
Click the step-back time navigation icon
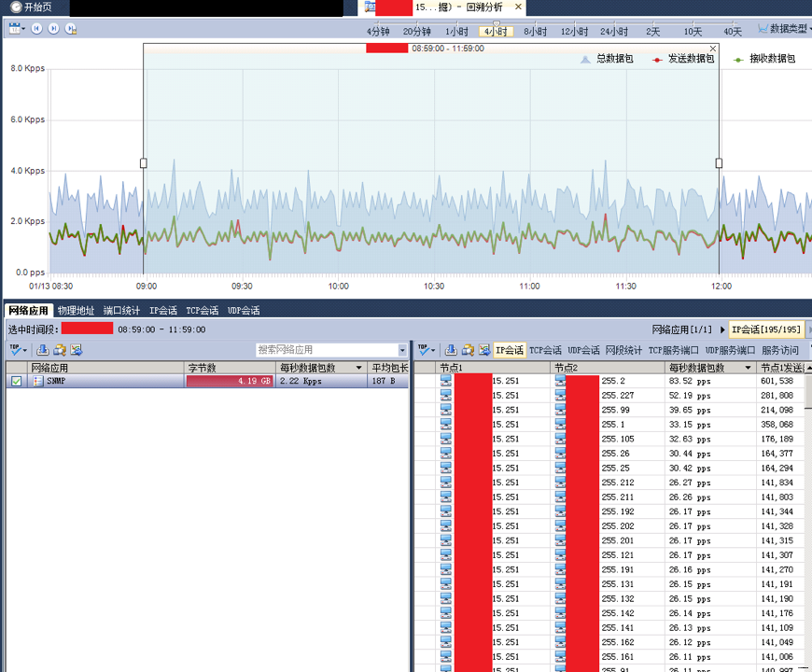(37, 28)
